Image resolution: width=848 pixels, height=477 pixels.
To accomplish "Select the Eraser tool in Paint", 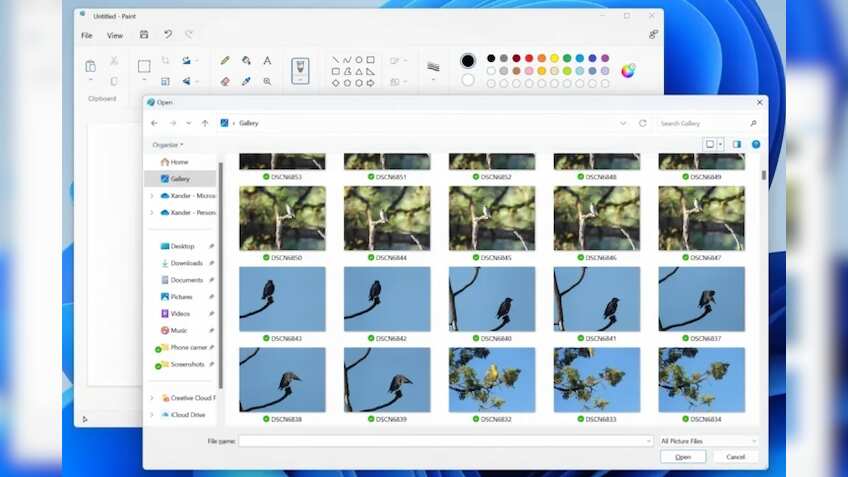I will click(x=225, y=82).
